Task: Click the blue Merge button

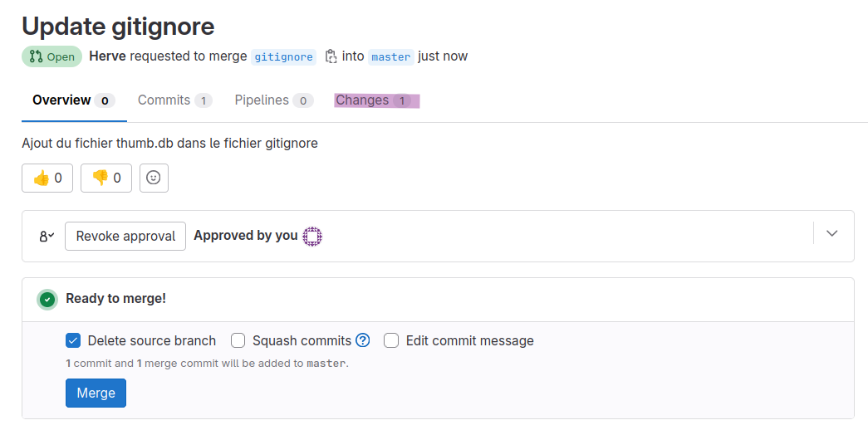Action: [96, 393]
